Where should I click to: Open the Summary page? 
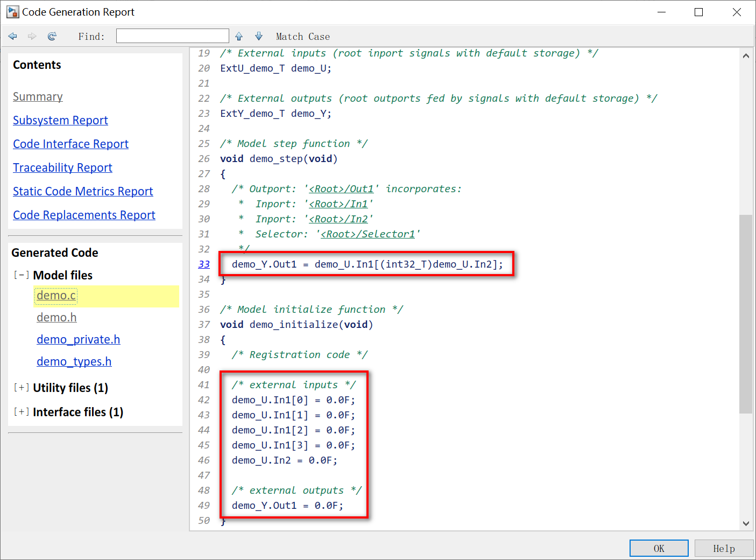point(38,96)
